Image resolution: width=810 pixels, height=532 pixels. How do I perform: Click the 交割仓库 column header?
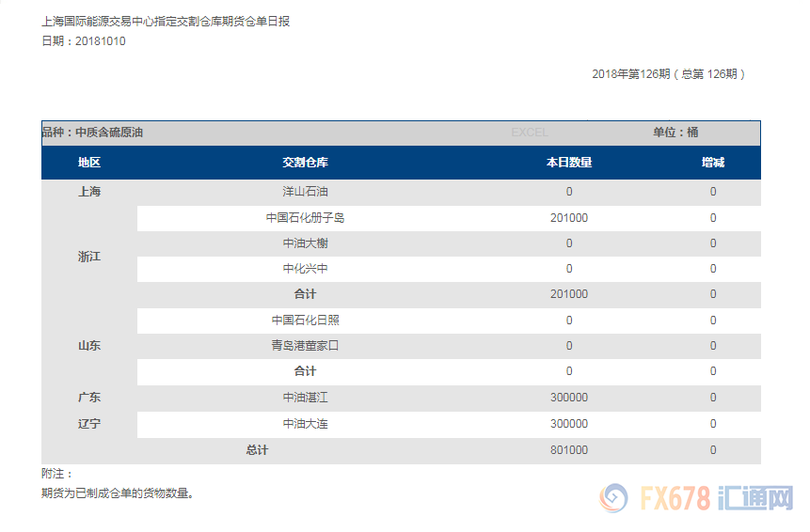pos(305,163)
